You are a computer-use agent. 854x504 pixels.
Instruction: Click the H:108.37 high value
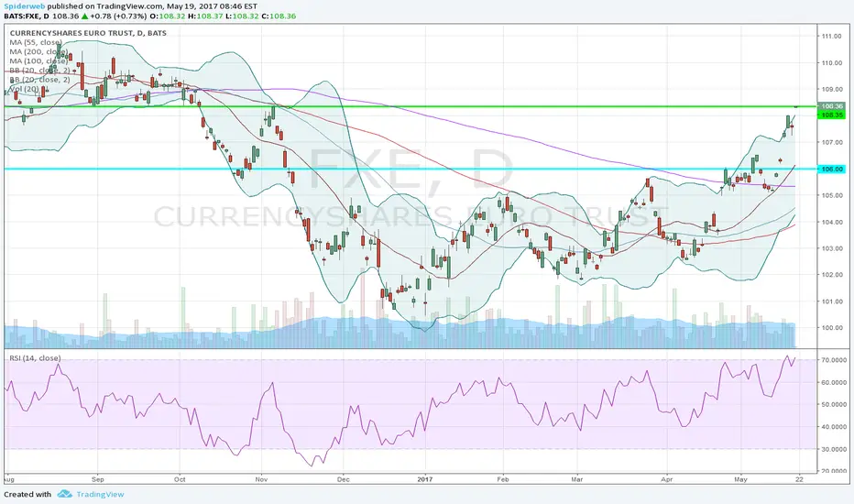[204, 16]
